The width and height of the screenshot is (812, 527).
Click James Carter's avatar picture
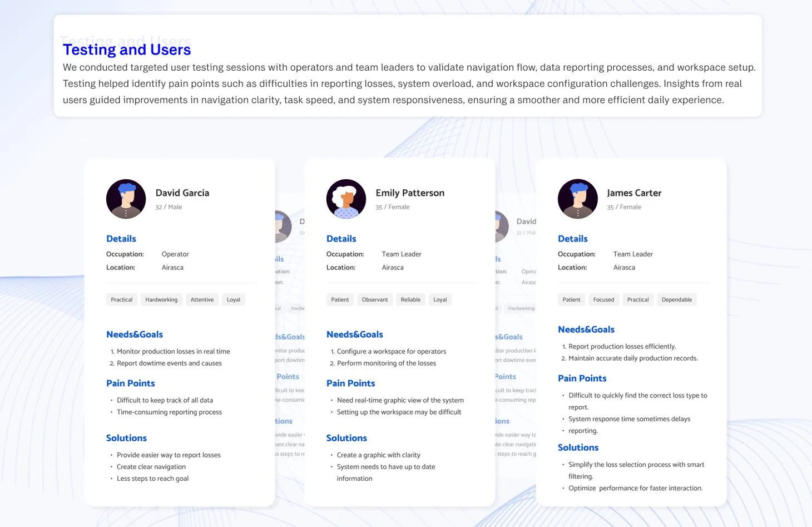[577, 199]
